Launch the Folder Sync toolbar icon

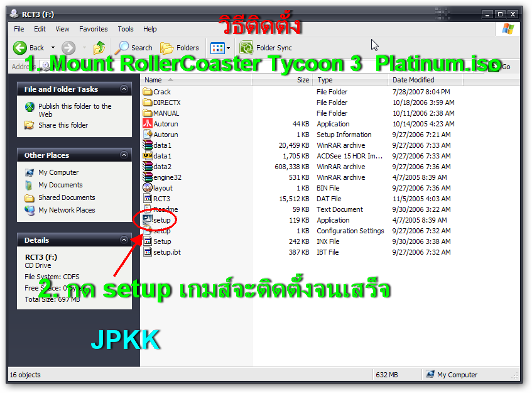click(246, 48)
